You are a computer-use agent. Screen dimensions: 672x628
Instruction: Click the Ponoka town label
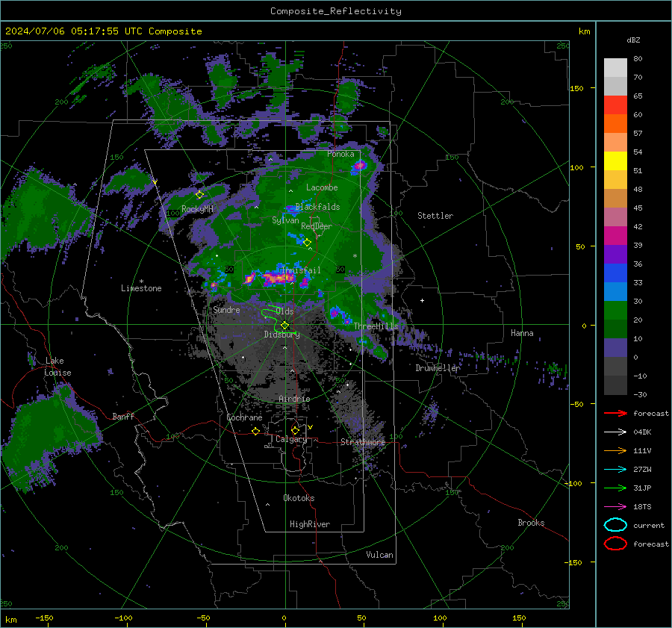click(340, 154)
